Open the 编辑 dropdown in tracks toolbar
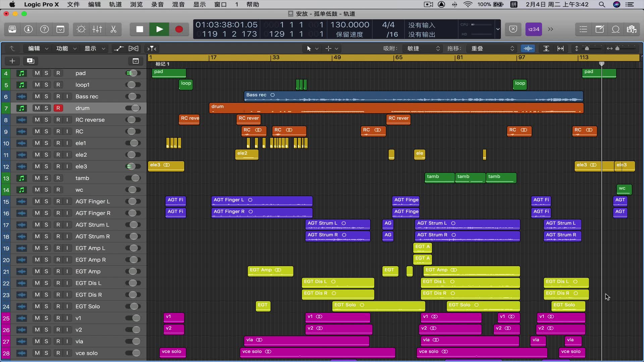 coord(38,48)
